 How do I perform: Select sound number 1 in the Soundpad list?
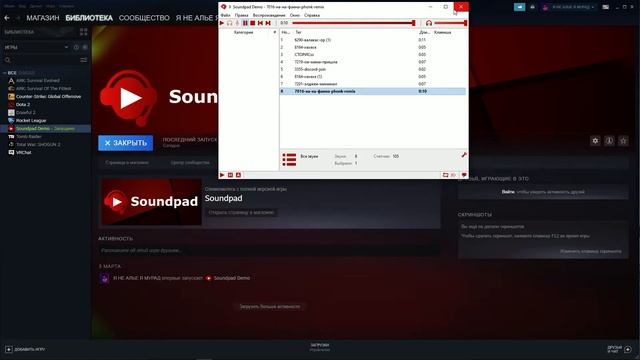coord(373,40)
